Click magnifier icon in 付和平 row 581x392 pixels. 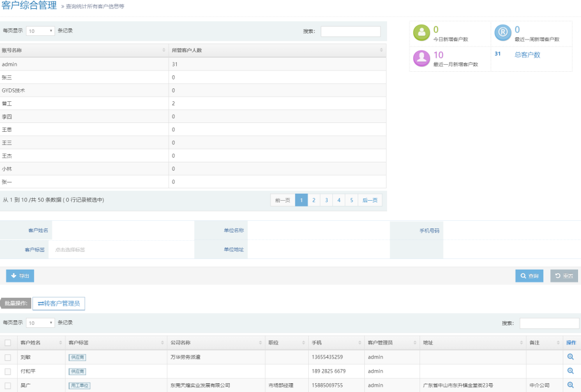tap(570, 371)
